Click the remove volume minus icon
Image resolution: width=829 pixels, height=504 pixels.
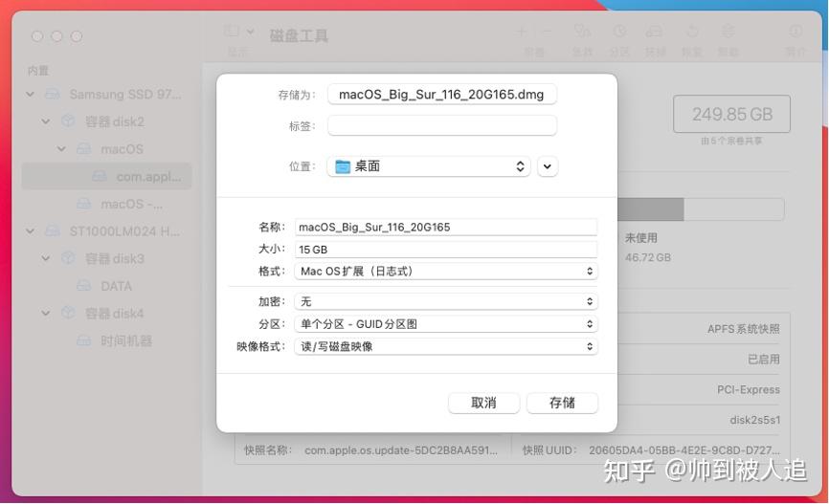pyautogui.click(x=547, y=32)
